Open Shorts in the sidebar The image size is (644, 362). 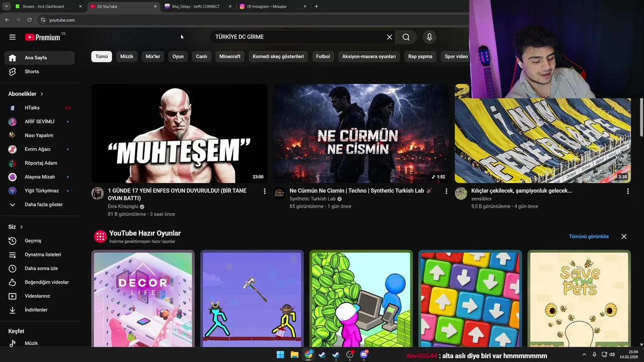39,71
